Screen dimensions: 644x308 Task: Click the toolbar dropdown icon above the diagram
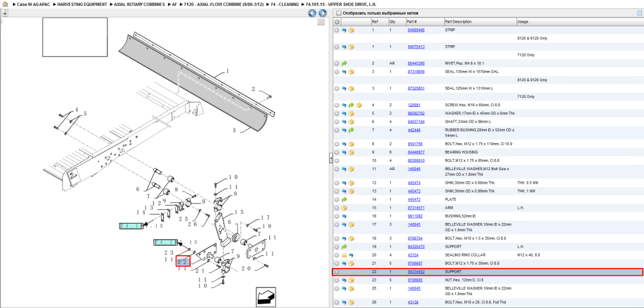point(5,13)
